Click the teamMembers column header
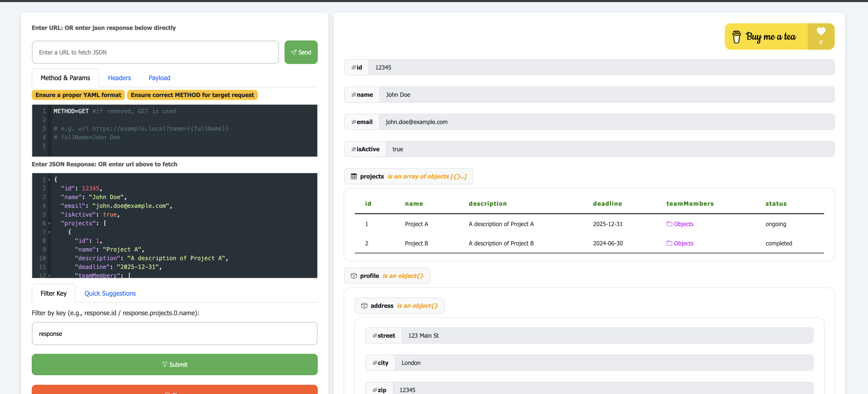The width and height of the screenshot is (868, 394). pos(690,204)
